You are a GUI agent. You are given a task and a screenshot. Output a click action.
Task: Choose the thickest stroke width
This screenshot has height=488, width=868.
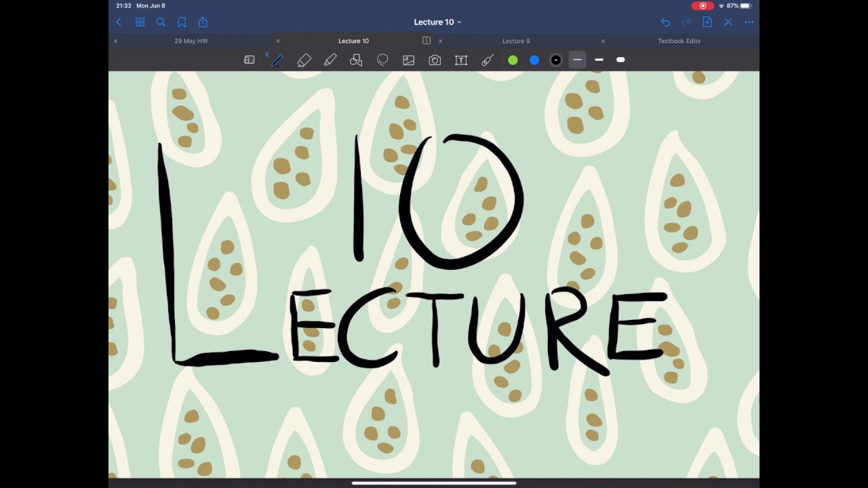620,60
